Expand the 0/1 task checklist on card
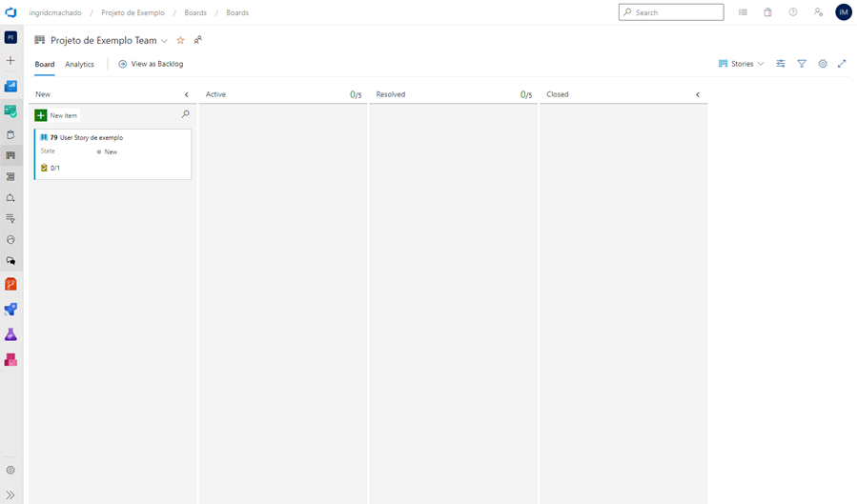The image size is (857, 504). coord(51,168)
